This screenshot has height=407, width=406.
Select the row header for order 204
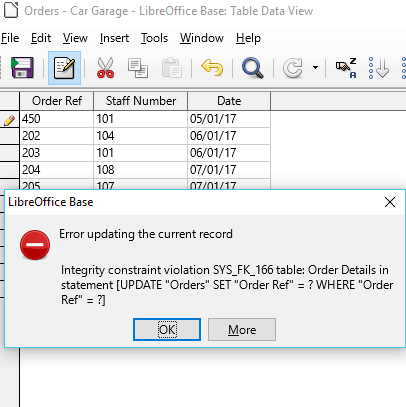click(10, 170)
